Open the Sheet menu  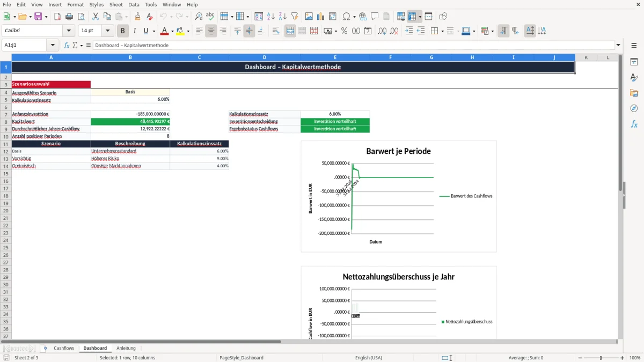pos(116,4)
